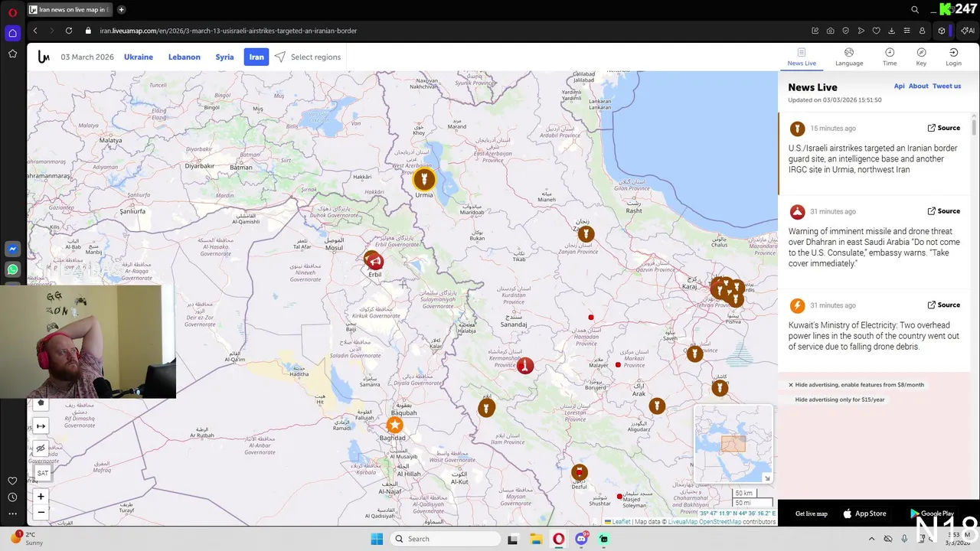Select the polygon draw tool on map
Screen dimensions: 980x551
41,403
